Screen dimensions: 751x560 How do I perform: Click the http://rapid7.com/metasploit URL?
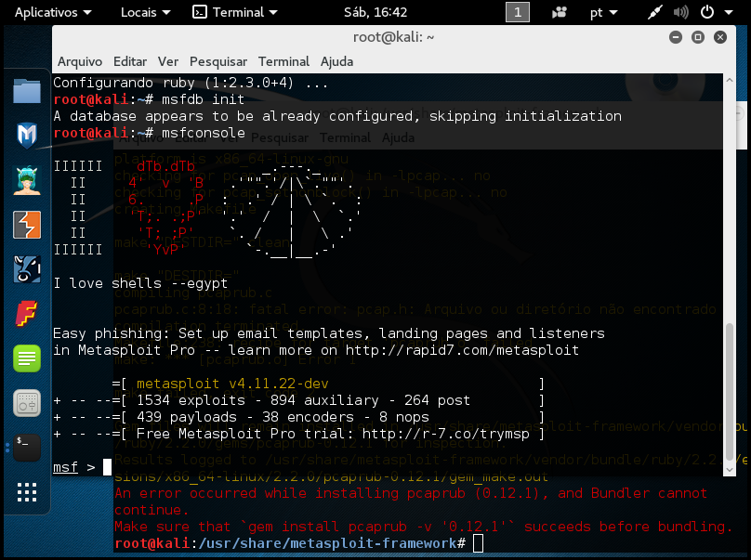point(462,350)
